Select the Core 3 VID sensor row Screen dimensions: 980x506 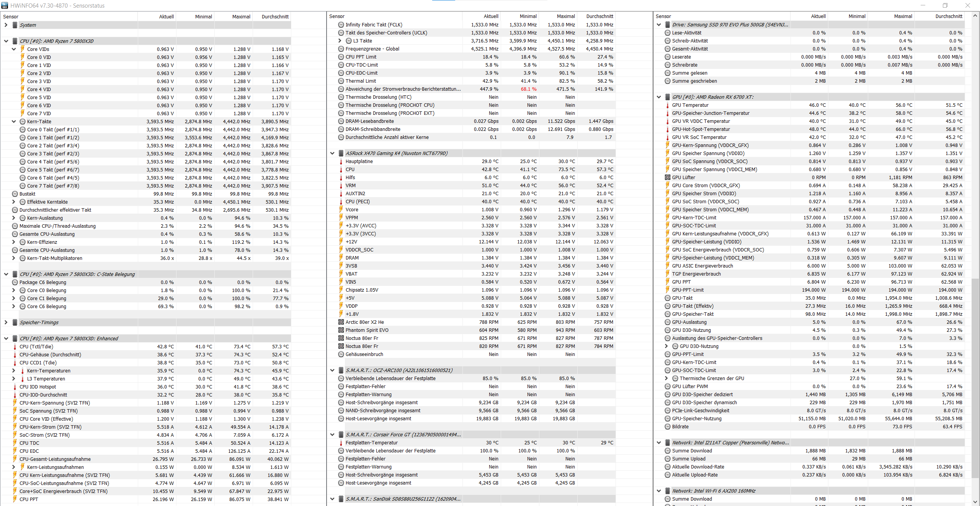39,81
